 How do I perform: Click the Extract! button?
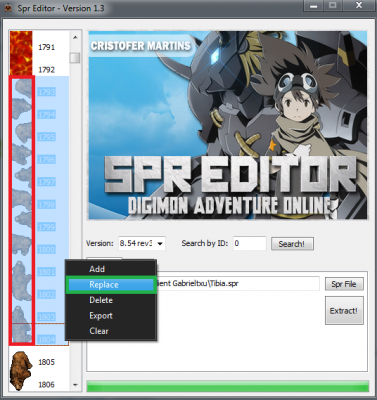(x=344, y=311)
